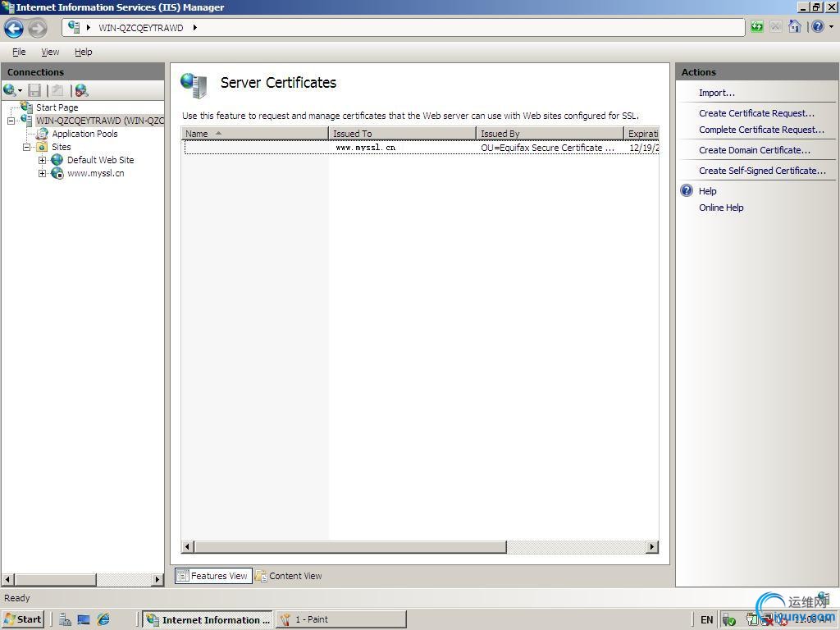Viewport: 840px width, 630px height.
Task: Click the OU=Equifax Secure Certificate cell
Action: tap(547, 148)
